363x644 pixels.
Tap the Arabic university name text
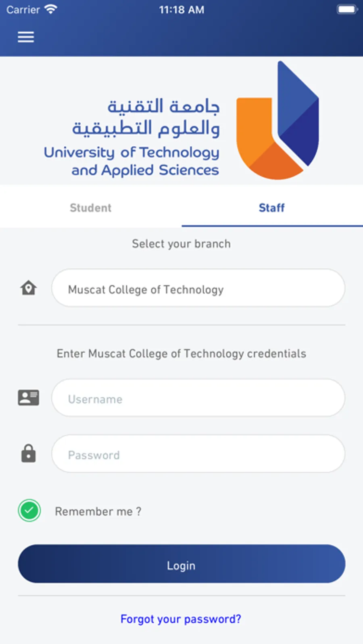coord(146,118)
